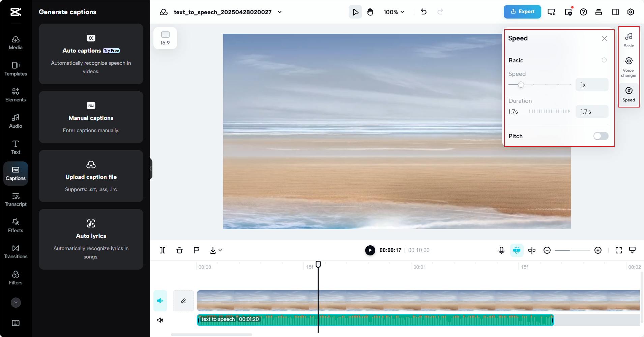Open the help question mark
This screenshot has width=644, height=337.
pyautogui.click(x=583, y=12)
